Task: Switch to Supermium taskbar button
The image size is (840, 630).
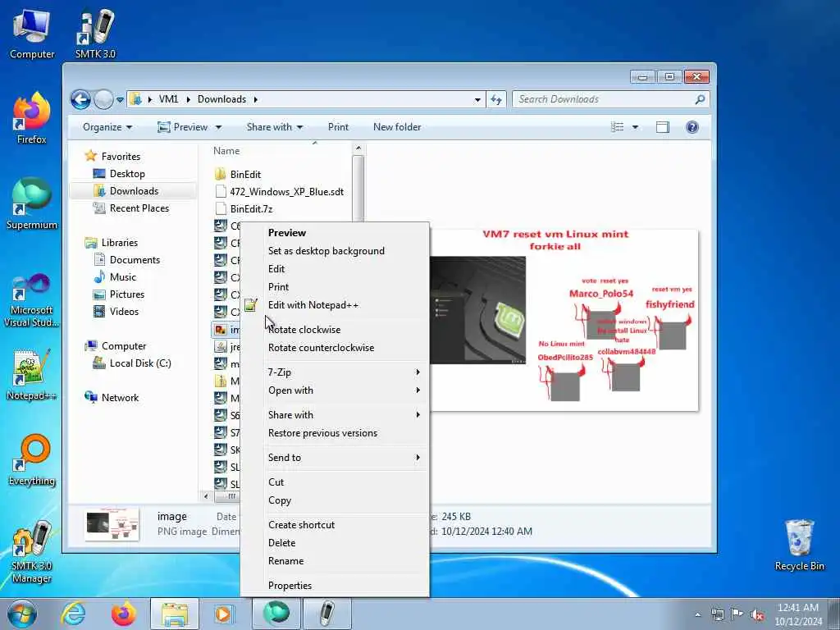Action: [x=276, y=614]
